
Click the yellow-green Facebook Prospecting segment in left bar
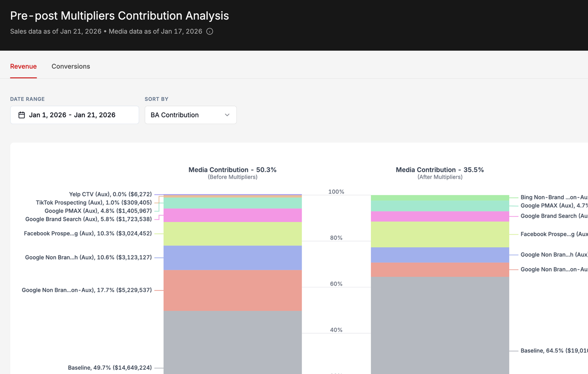[x=233, y=234]
